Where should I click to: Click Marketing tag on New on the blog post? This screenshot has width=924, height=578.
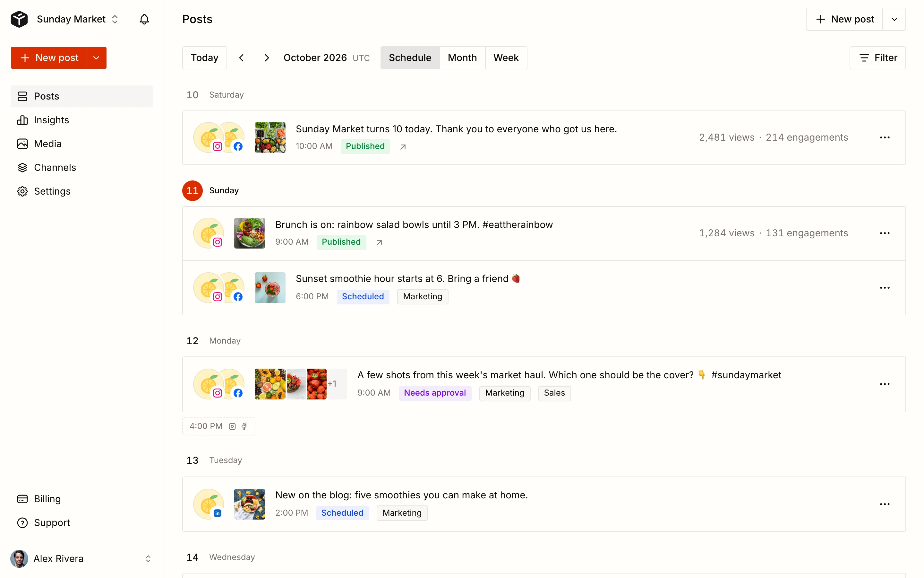click(x=402, y=513)
